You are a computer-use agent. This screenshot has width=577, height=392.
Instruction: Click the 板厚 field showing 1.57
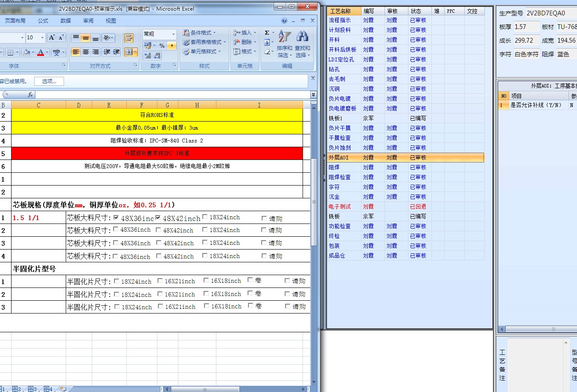click(x=526, y=27)
